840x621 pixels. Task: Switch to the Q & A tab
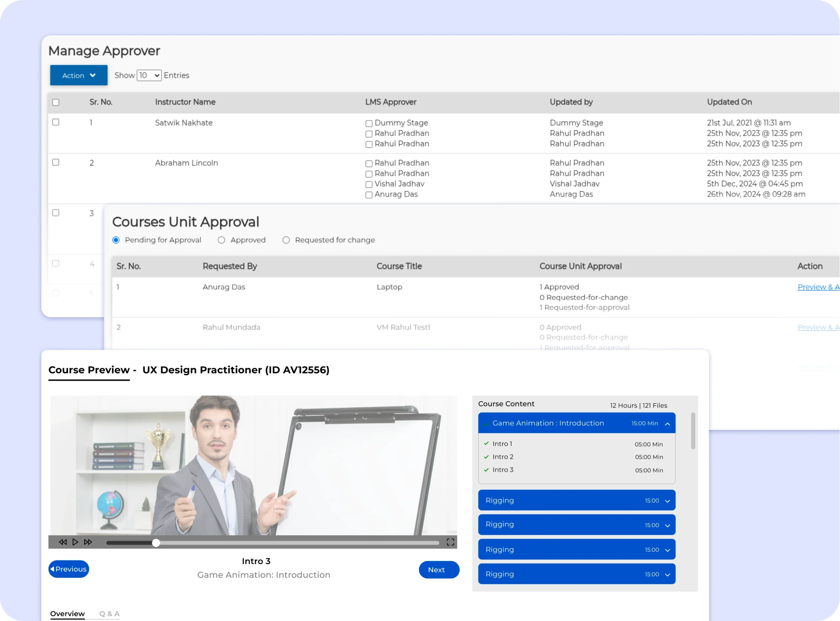click(109, 613)
